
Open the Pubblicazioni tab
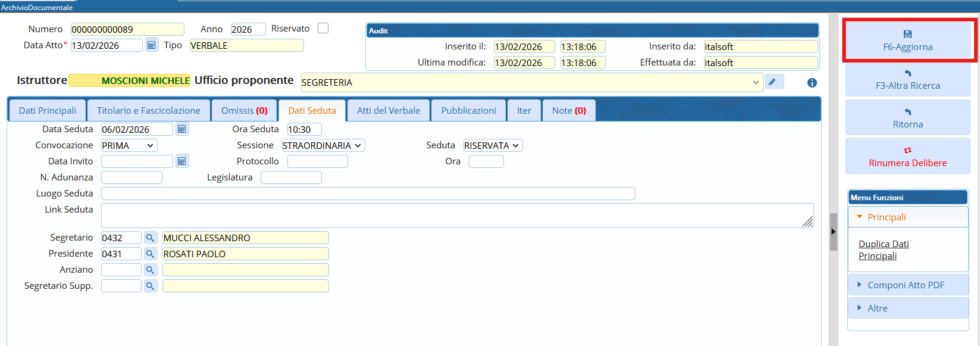click(468, 111)
